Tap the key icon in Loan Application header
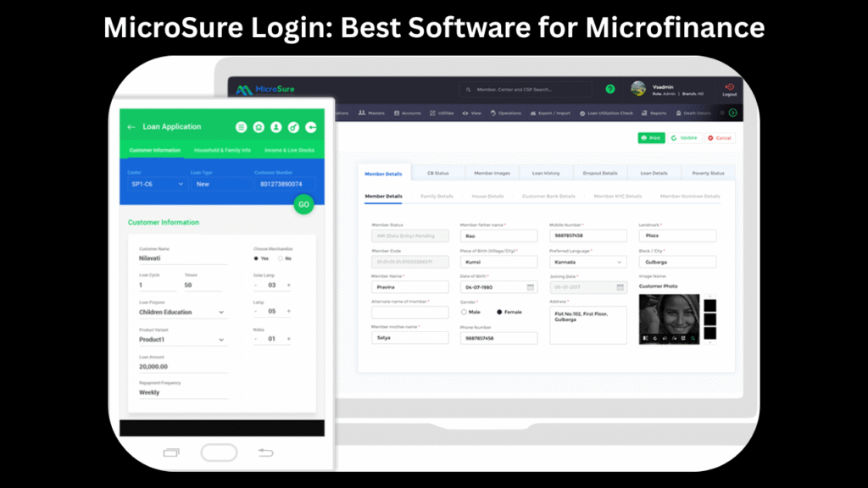 [x=293, y=127]
